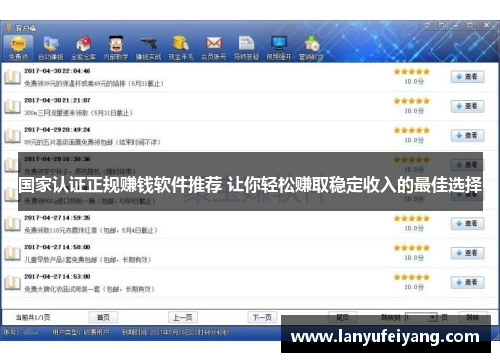Click the 查看 button for the 14:59:35 entry
This screenshot has width=500, height=362.
pyautogui.click(x=467, y=223)
